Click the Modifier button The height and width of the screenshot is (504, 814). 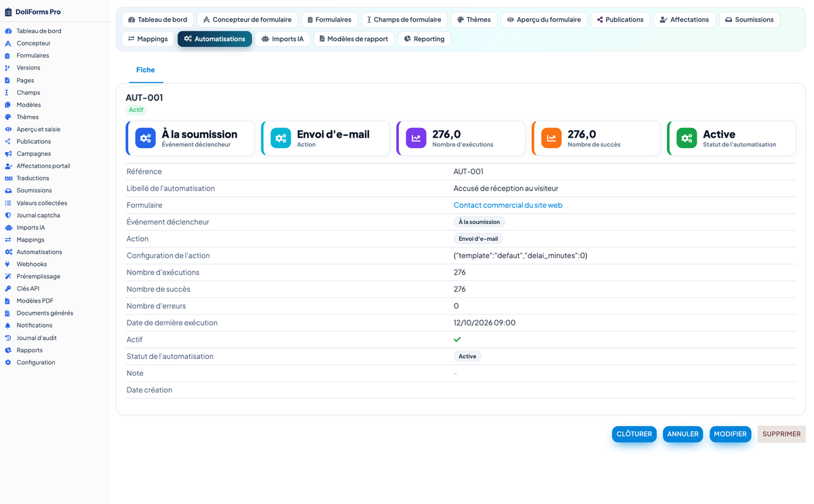[731, 434]
